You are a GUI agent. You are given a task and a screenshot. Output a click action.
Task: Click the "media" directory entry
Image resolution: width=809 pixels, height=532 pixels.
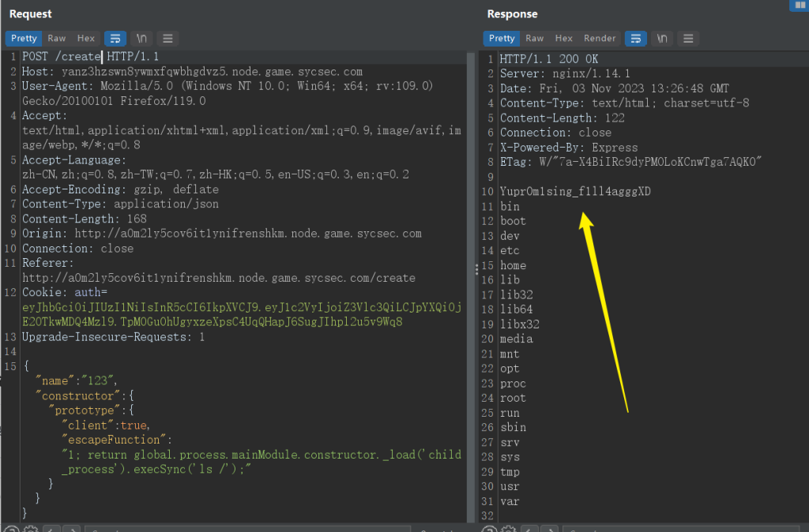point(517,339)
